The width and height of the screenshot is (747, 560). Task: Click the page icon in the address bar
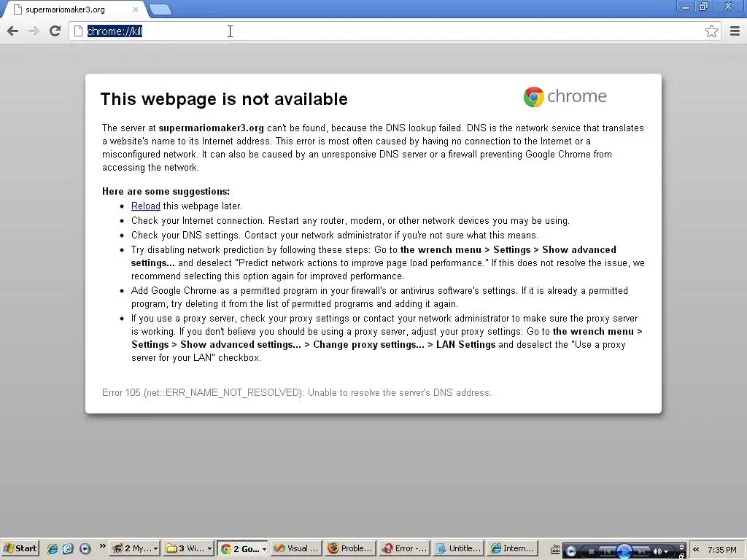point(78,31)
